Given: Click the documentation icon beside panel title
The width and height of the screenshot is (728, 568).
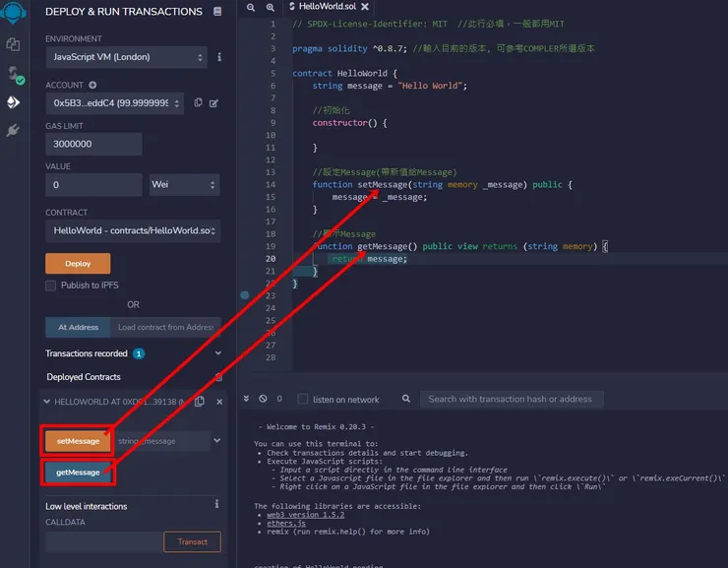Looking at the screenshot, I should click(x=217, y=11).
